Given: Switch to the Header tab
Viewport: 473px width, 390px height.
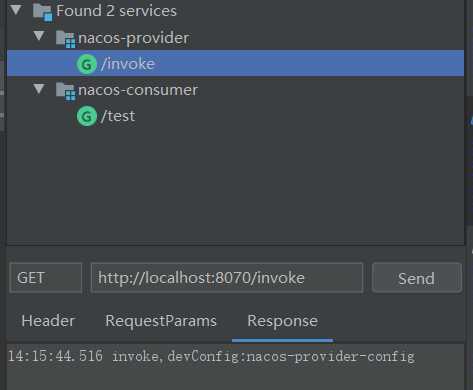Looking at the screenshot, I should (x=48, y=321).
